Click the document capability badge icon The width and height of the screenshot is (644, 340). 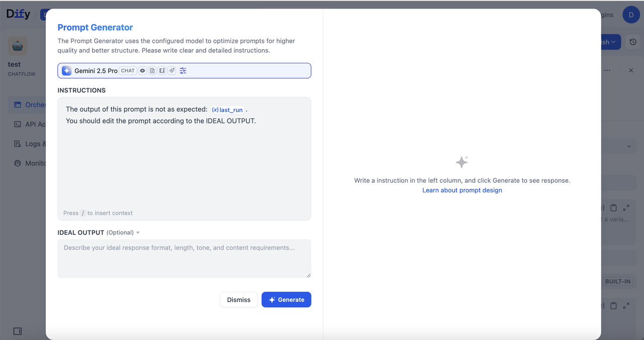[152, 71]
